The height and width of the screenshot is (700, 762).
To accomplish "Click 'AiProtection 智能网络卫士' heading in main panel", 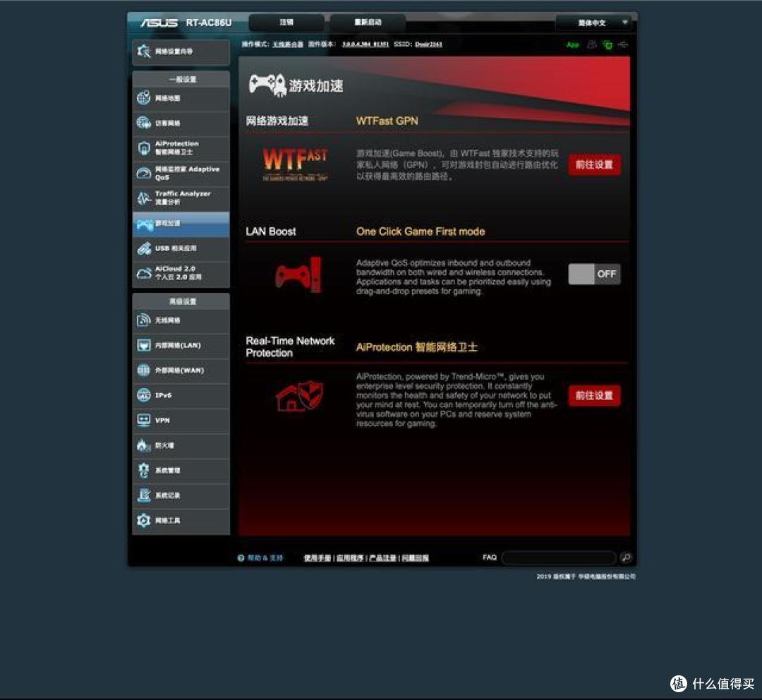I will (x=416, y=347).
